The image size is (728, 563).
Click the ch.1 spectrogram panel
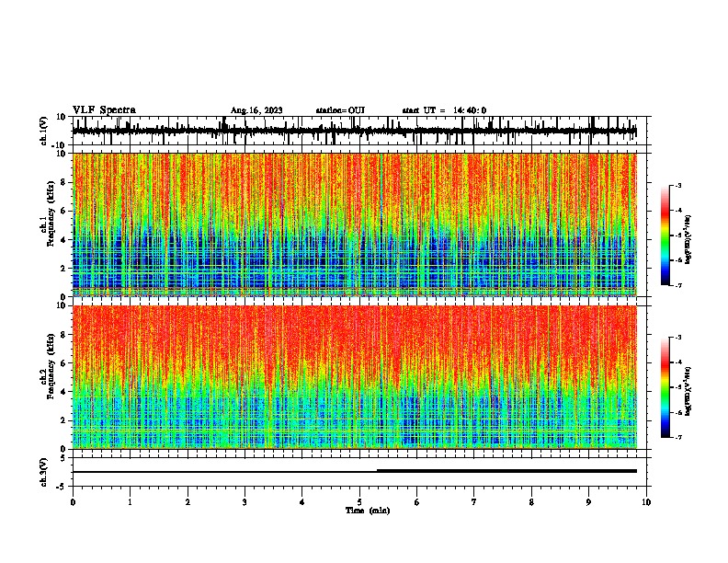pyautogui.click(x=355, y=224)
